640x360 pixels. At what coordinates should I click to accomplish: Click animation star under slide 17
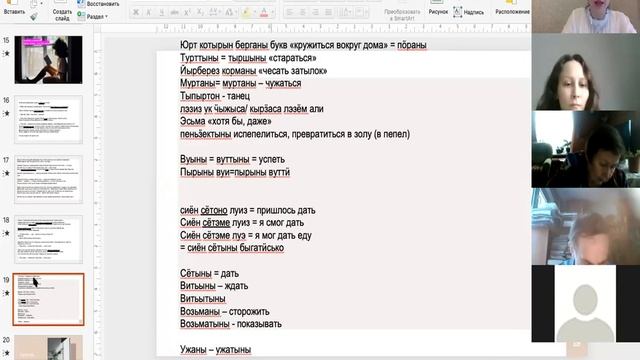point(6,173)
